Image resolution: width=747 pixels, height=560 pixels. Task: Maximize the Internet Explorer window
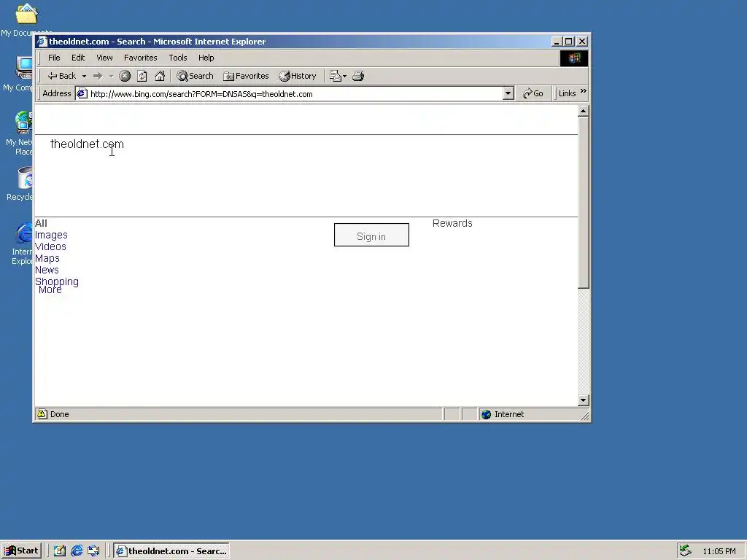tap(569, 42)
